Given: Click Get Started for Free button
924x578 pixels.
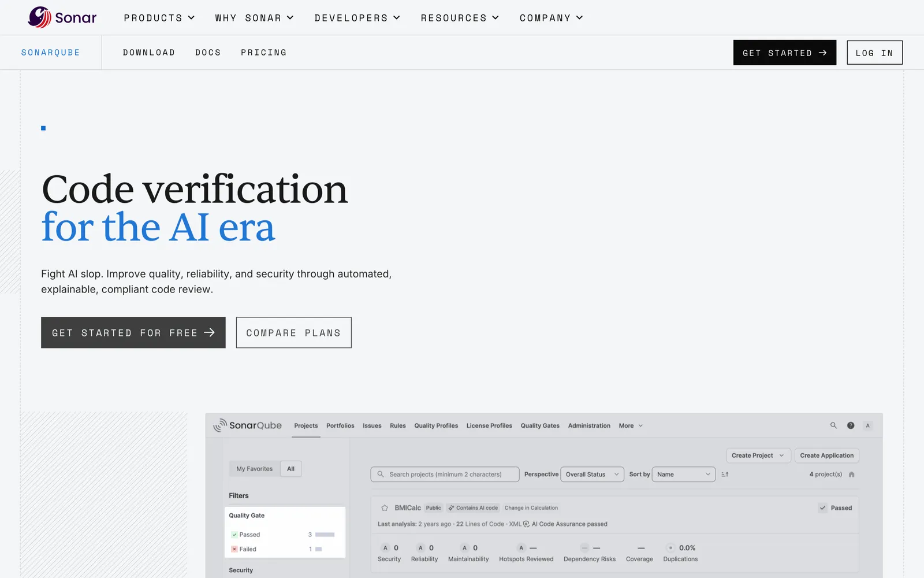Looking at the screenshot, I should [133, 332].
